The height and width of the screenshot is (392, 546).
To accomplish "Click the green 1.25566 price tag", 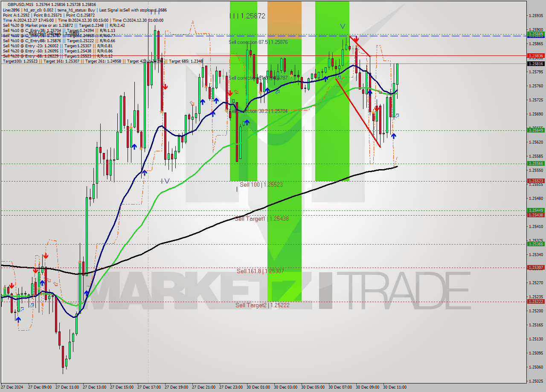I will (x=536, y=163).
